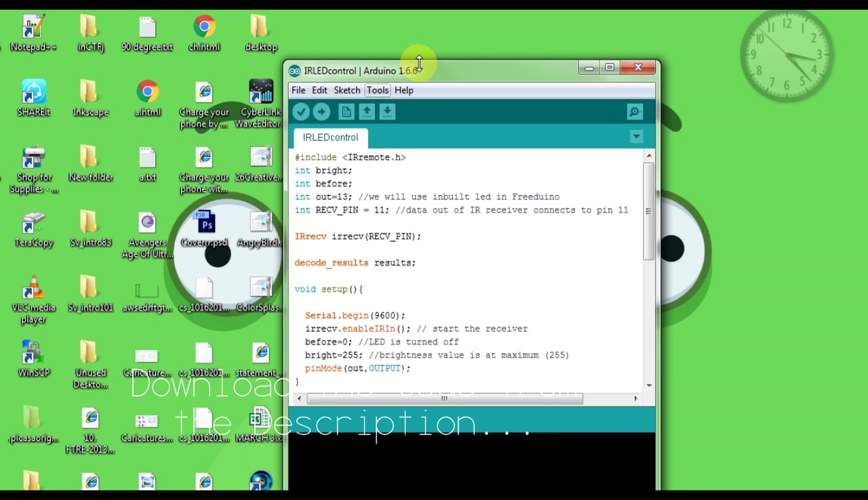
Task: Click the Open sketch icon
Action: (366, 111)
